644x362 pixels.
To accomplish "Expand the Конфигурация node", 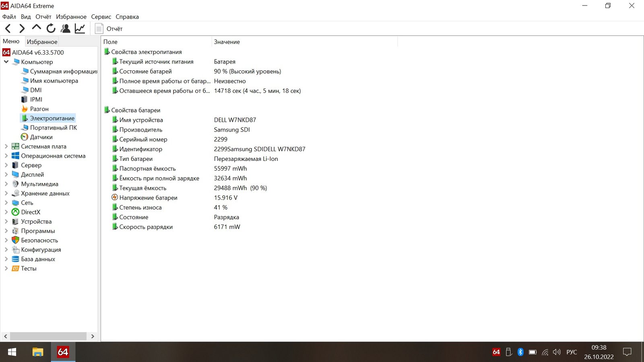I will coord(6,250).
